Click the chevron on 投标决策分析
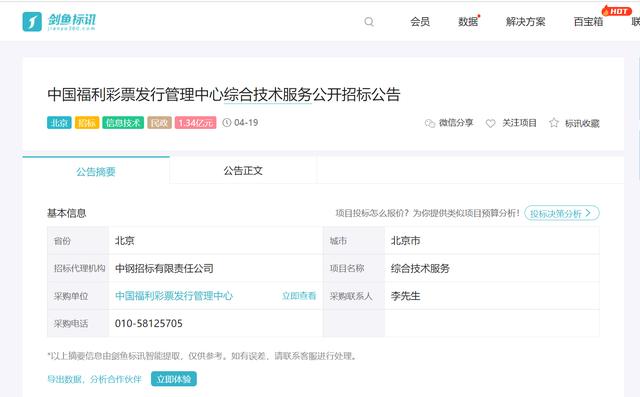This screenshot has height=397, width=640. click(588, 213)
